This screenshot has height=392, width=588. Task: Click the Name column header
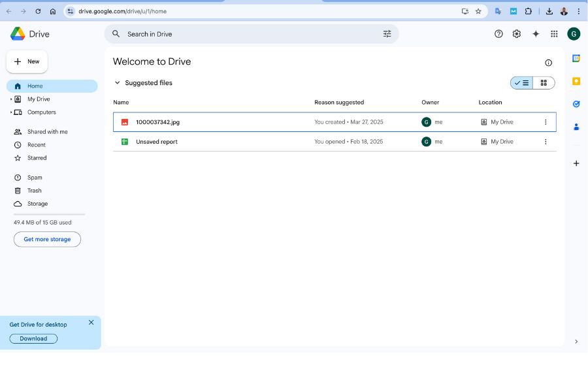click(x=121, y=103)
